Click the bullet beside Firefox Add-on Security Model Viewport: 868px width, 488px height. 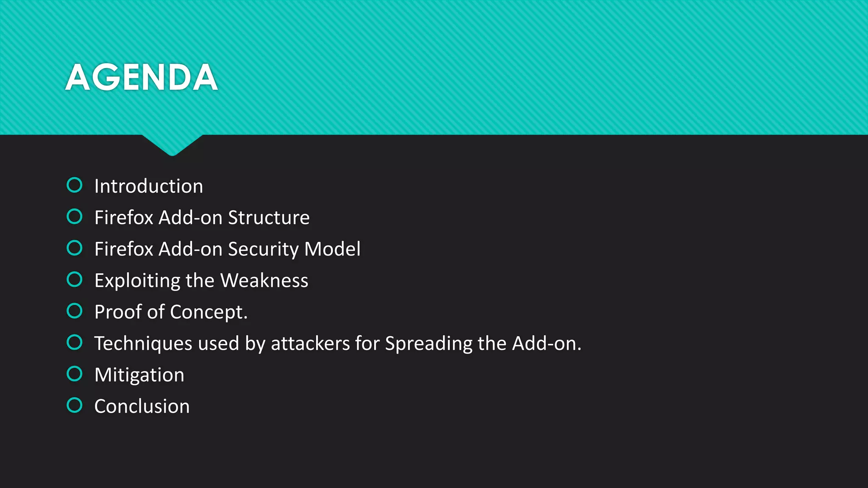[75, 248]
